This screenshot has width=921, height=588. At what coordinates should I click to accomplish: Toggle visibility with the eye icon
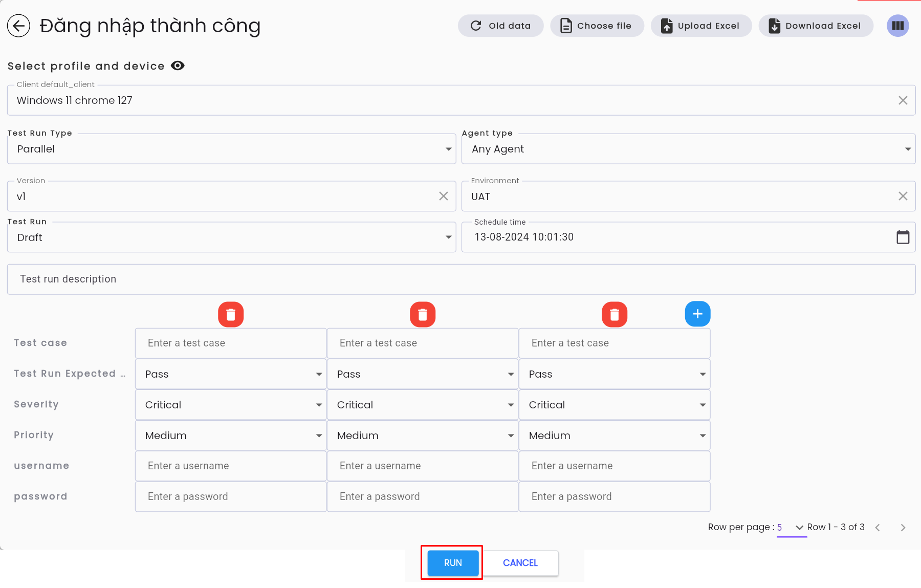(178, 66)
